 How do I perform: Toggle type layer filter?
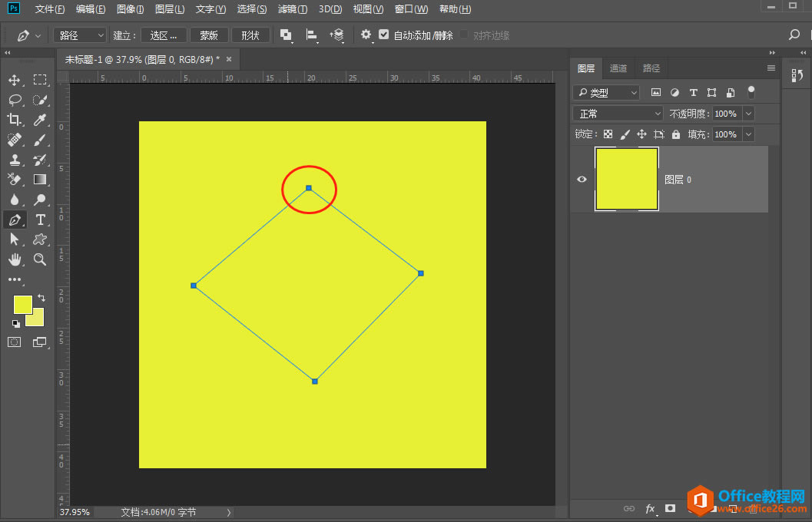(x=694, y=93)
